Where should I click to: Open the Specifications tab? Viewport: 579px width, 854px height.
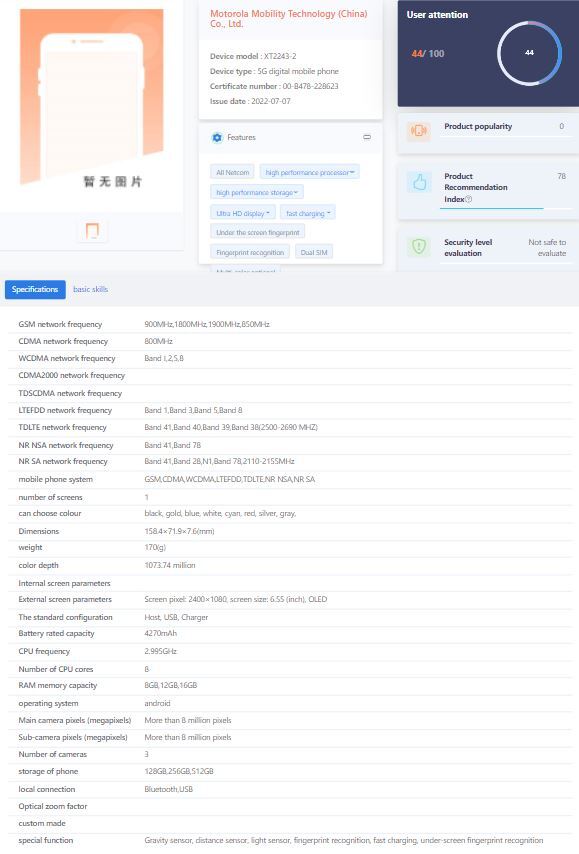point(35,289)
